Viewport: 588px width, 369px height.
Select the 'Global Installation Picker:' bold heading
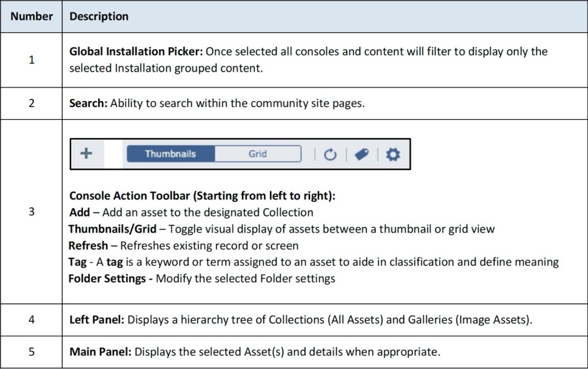tap(136, 52)
